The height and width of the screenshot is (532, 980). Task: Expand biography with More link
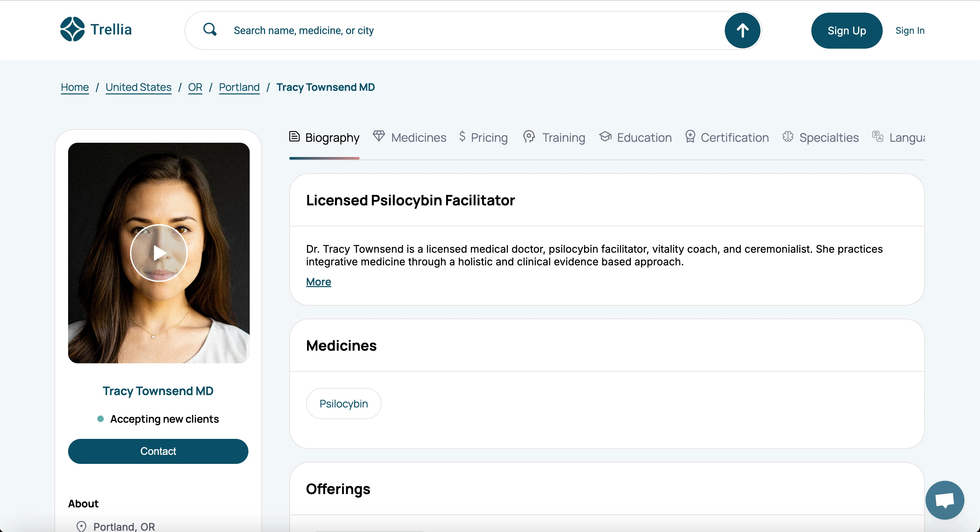pos(318,282)
